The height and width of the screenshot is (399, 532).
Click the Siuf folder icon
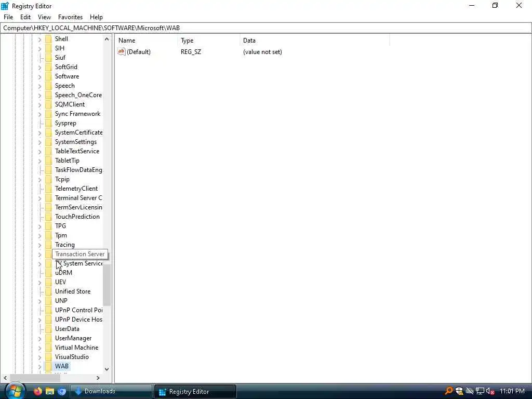coord(48,58)
